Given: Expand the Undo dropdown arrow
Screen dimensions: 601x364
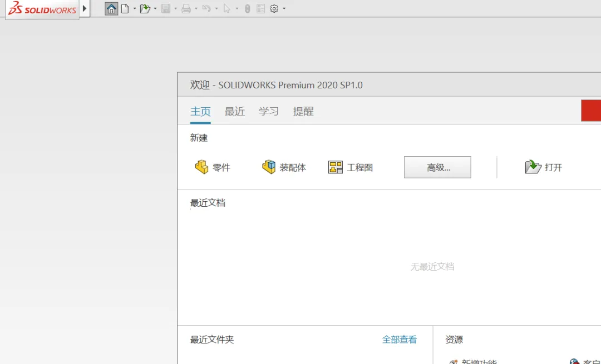Looking at the screenshot, I should point(216,8).
